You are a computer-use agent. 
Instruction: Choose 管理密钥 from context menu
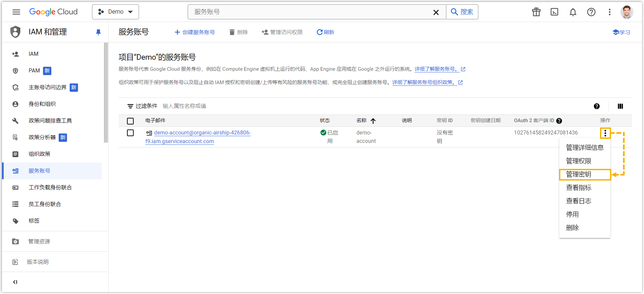click(579, 174)
